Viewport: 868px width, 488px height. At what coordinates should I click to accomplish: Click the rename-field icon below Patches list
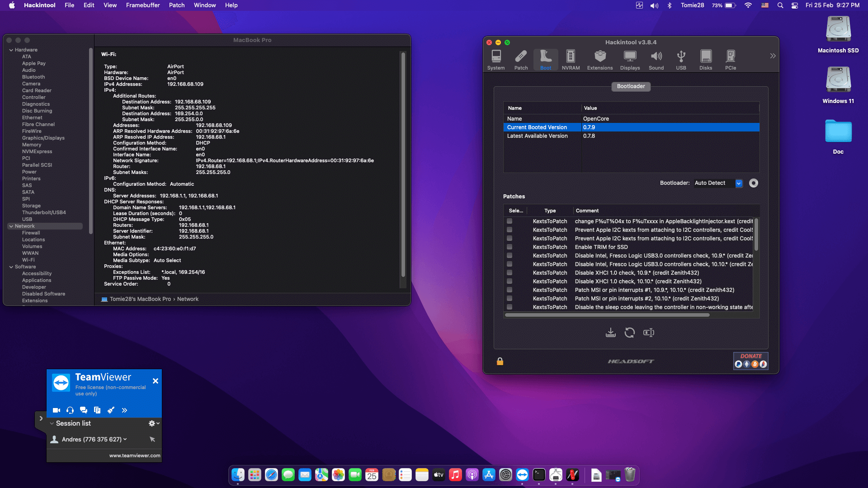649,333
